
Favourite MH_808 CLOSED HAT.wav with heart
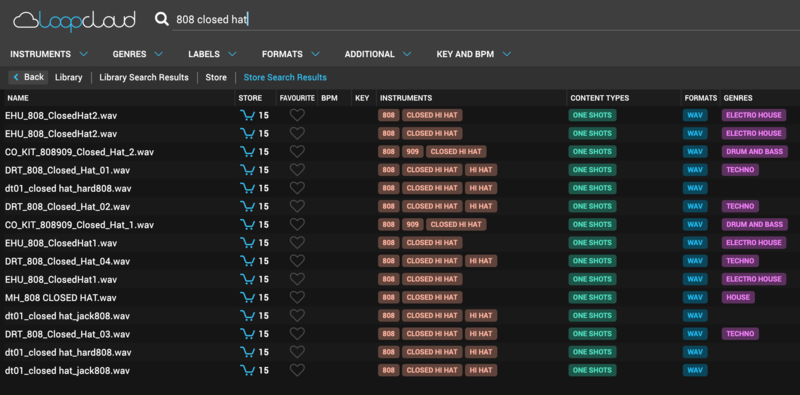pyautogui.click(x=297, y=298)
